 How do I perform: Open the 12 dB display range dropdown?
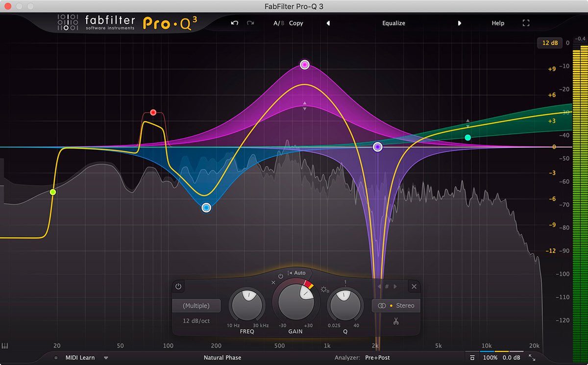tap(550, 43)
